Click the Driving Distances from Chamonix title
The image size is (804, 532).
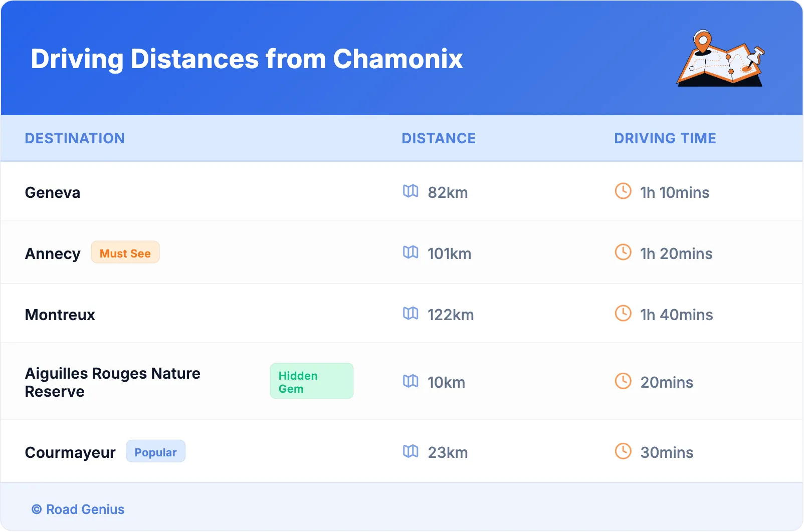point(247,59)
